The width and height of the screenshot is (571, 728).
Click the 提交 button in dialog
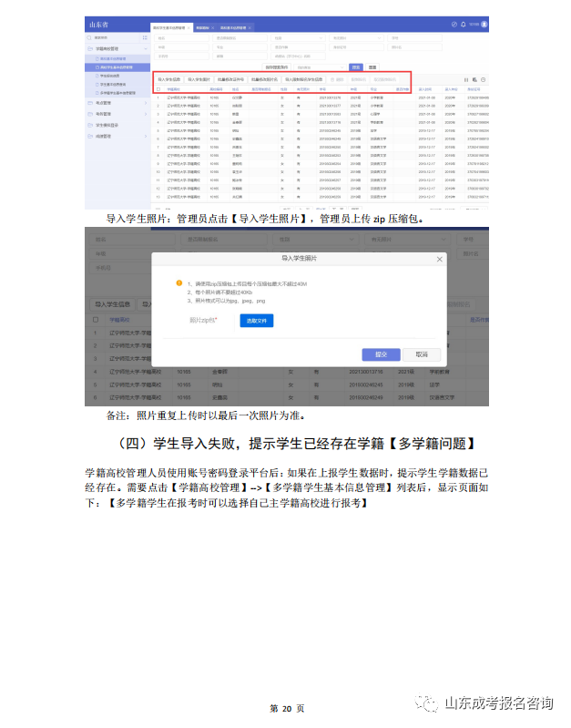tap(382, 354)
